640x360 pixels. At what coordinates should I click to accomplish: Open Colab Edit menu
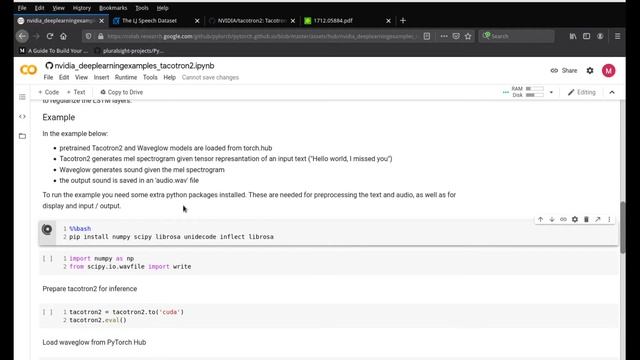click(x=64, y=78)
